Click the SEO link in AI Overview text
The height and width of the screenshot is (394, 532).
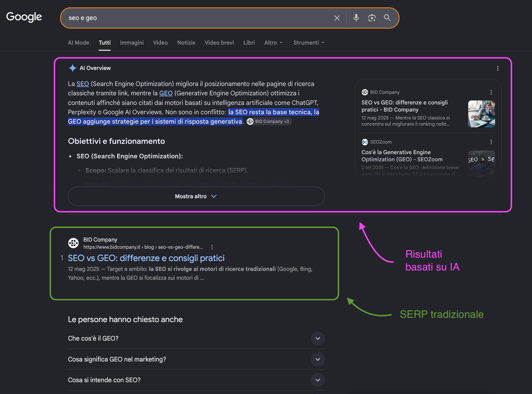83,84
